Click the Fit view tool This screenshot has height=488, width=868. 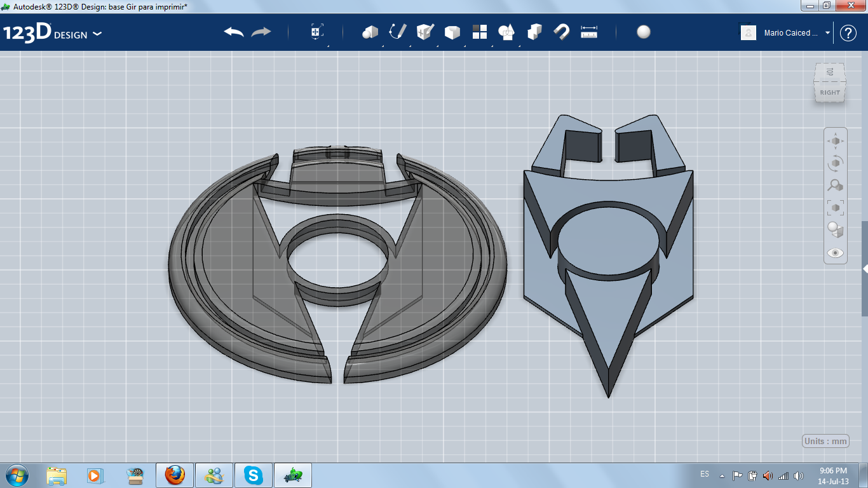pos(836,207)
